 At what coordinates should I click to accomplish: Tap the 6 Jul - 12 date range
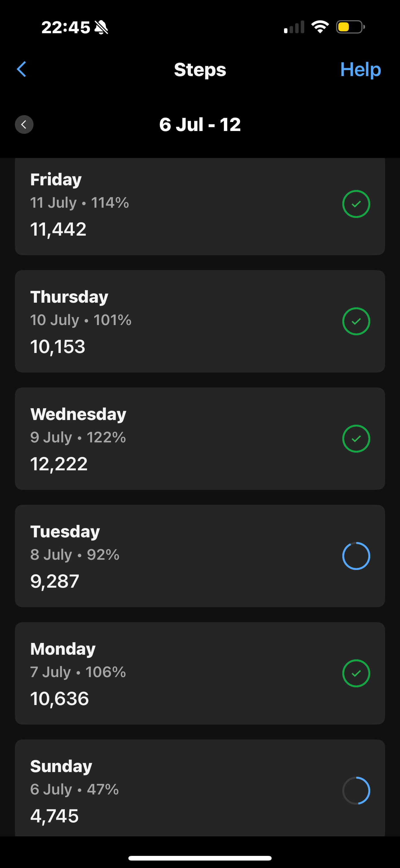coord(200,124)
